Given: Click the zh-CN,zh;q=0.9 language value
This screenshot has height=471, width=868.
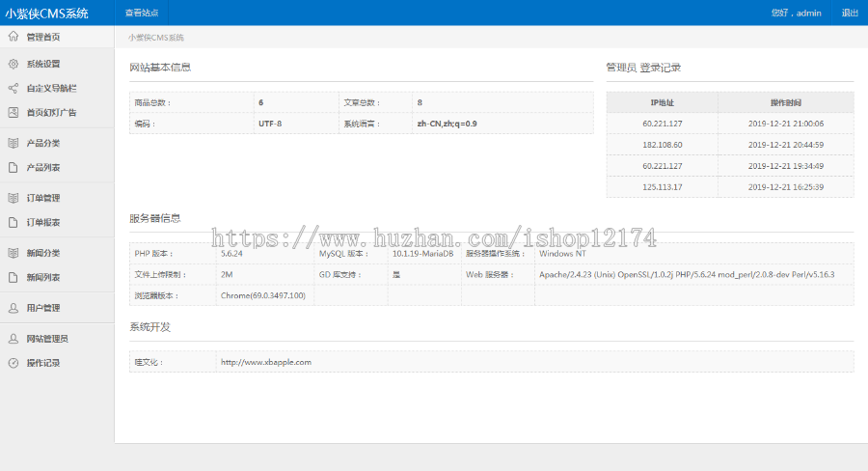Looking at the screenshot, I should (x=447, y=124).
